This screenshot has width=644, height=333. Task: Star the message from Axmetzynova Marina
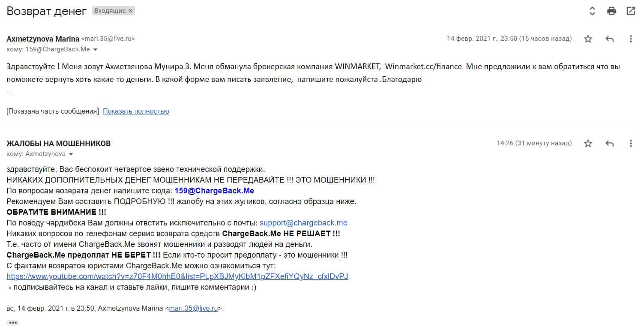tap(588, 39)
